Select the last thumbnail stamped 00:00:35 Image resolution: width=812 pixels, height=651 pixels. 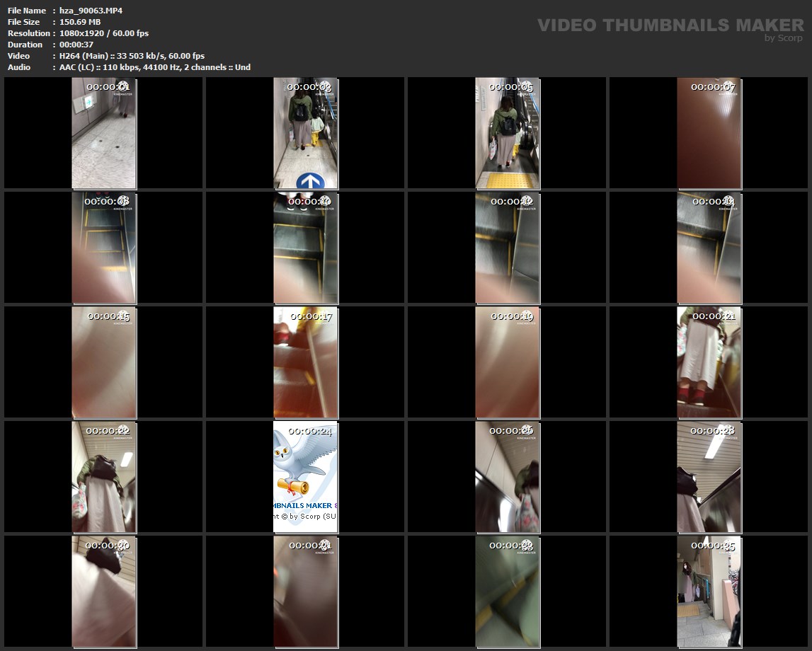709,592
